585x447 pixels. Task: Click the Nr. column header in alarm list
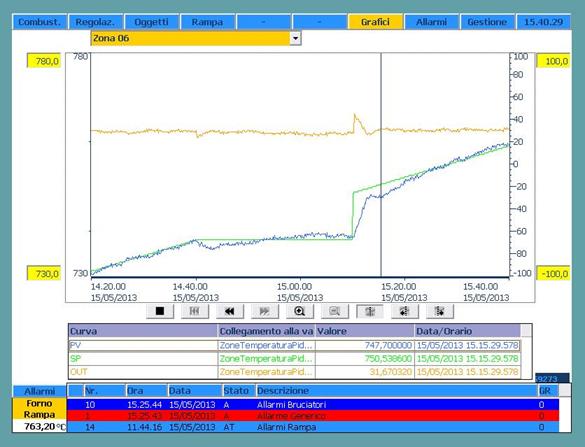104,391
